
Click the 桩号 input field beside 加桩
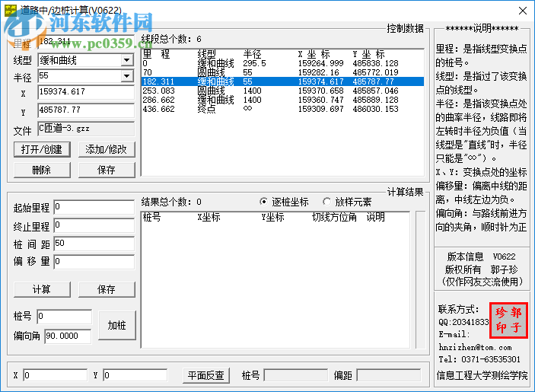coord(65,317)
